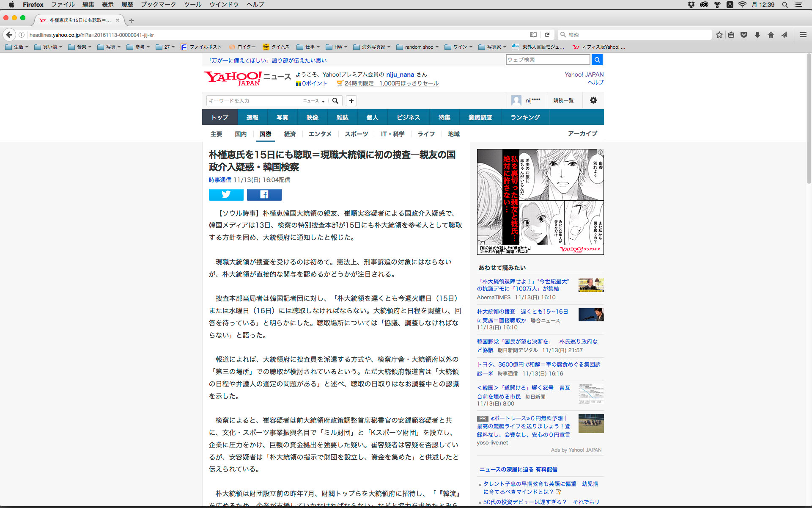Share the article on Facebook
This screenshot has height=508, width=812.
coord(264,194)
